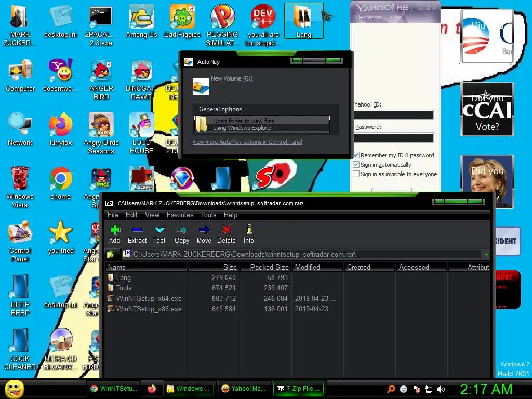532x399 pixels.
Task: Open the Help menu in Yahoo Messenger
Action: point(396,17)
